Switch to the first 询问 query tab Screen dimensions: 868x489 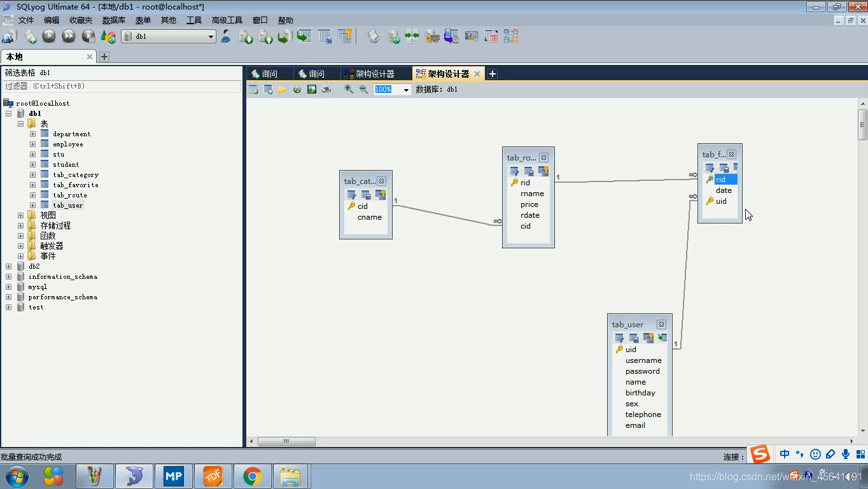coord(269,74)
